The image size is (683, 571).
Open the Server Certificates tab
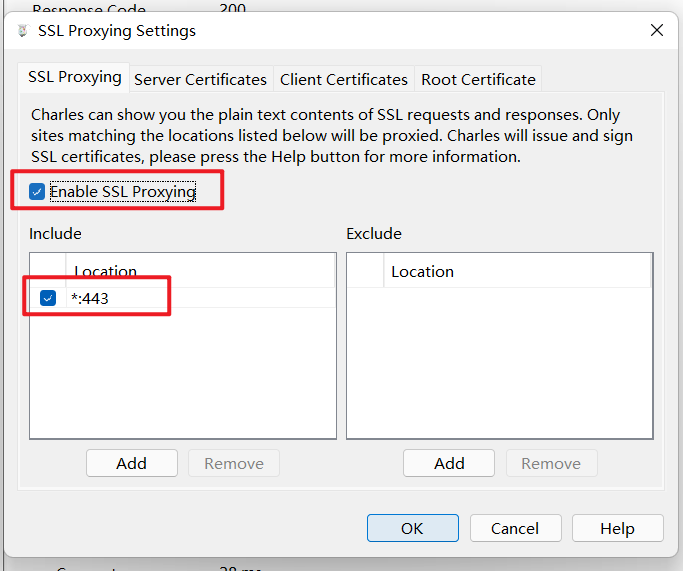(200, 80)
